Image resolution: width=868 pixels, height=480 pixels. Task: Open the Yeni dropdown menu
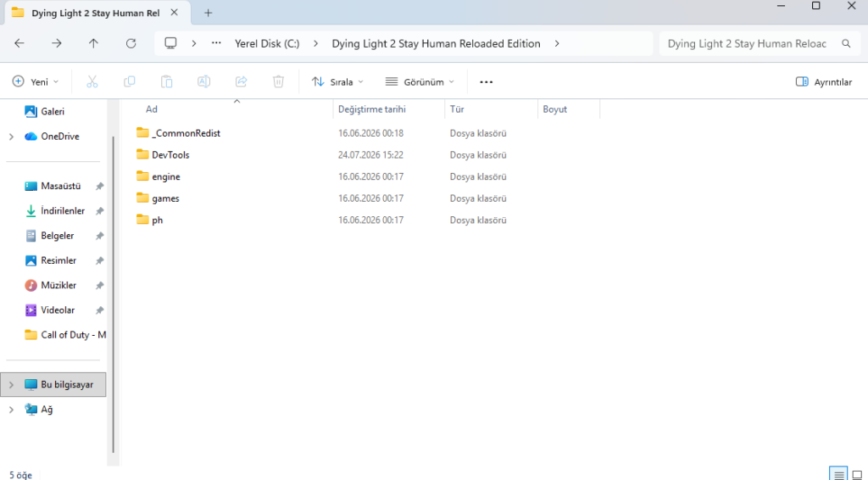[36, 82]
